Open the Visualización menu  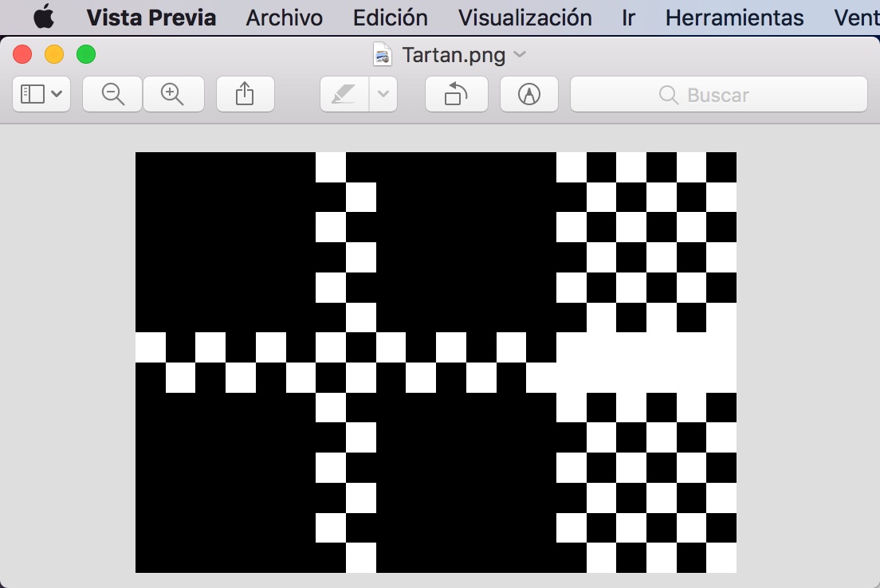524,17
